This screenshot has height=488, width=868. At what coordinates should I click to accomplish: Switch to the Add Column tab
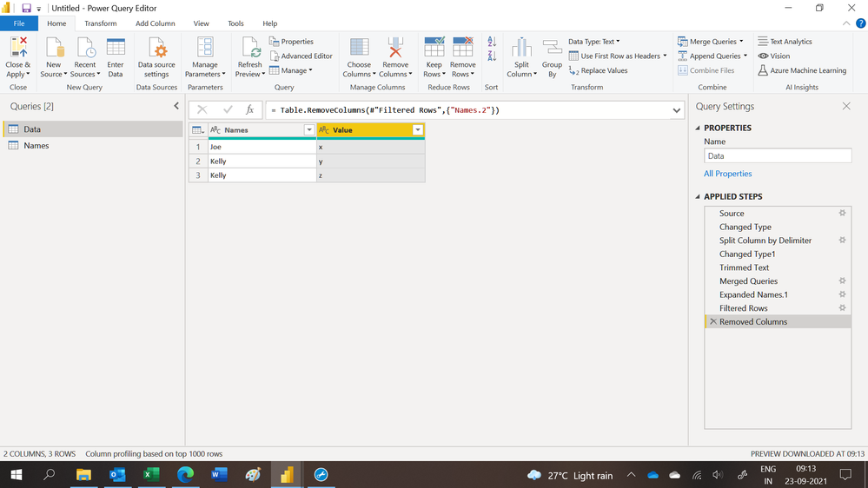click(155, 23)
